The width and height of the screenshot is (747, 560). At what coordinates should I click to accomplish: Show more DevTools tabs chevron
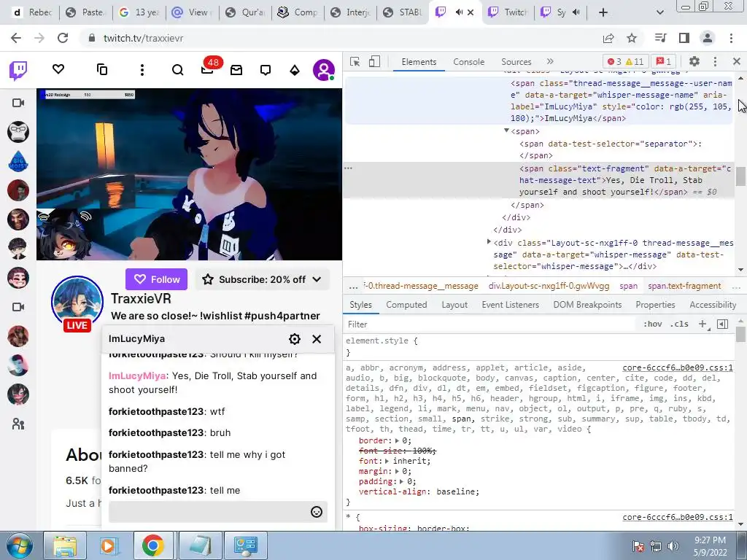(550, 61)
